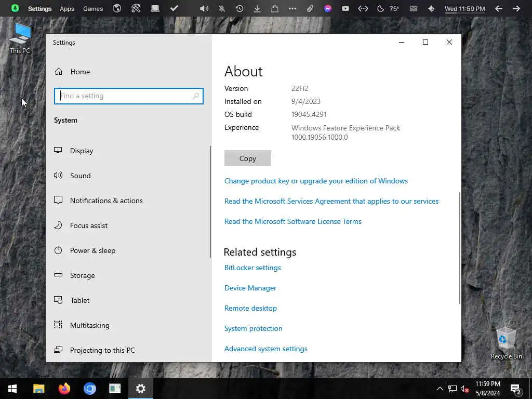Open the Apps menu in top bar

pos(67,9)
